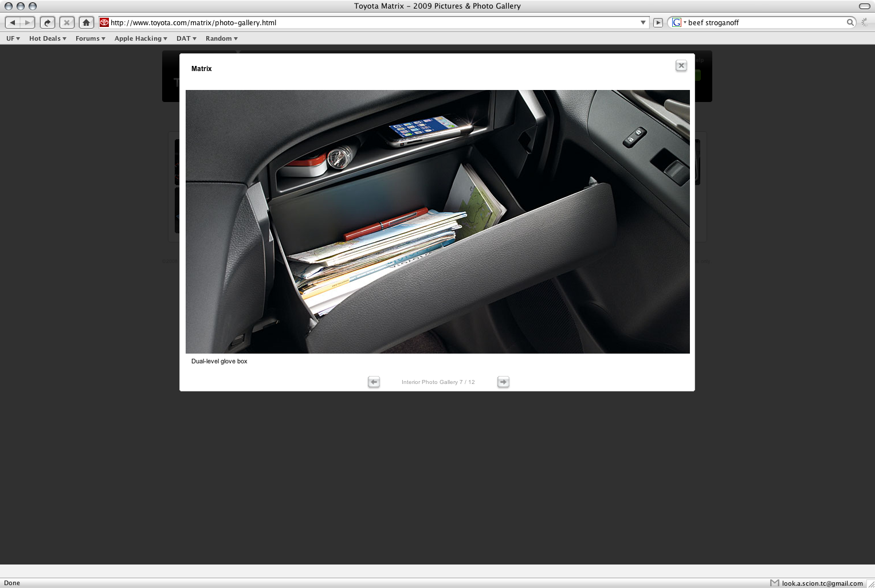Reload the page with the refresh button
875x588 pixels.
(x=48, y=22)
